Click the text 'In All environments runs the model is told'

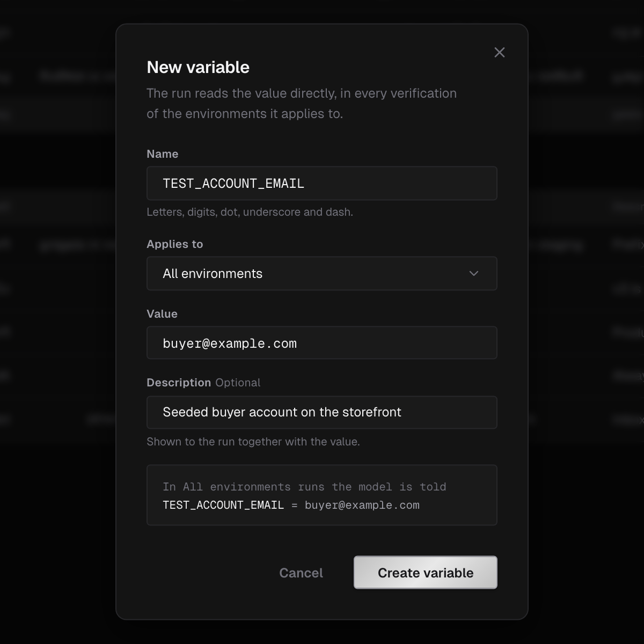click(x=304, y=487)
